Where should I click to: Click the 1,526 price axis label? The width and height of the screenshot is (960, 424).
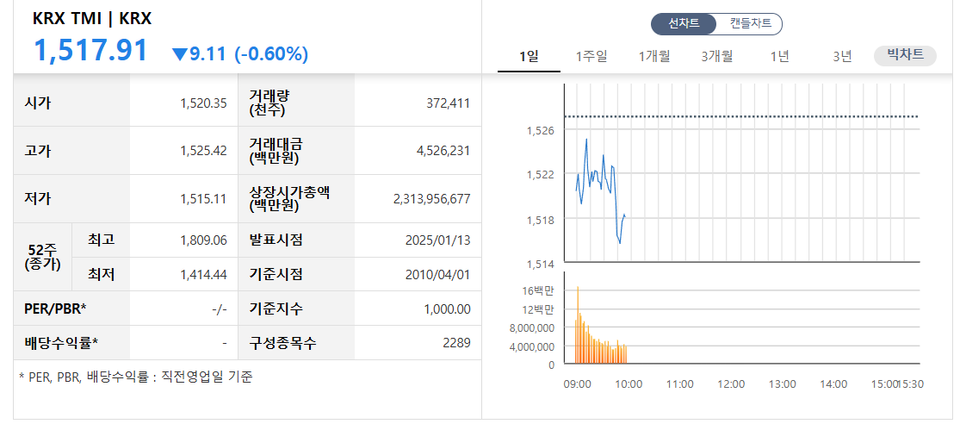tap(539, 130)
